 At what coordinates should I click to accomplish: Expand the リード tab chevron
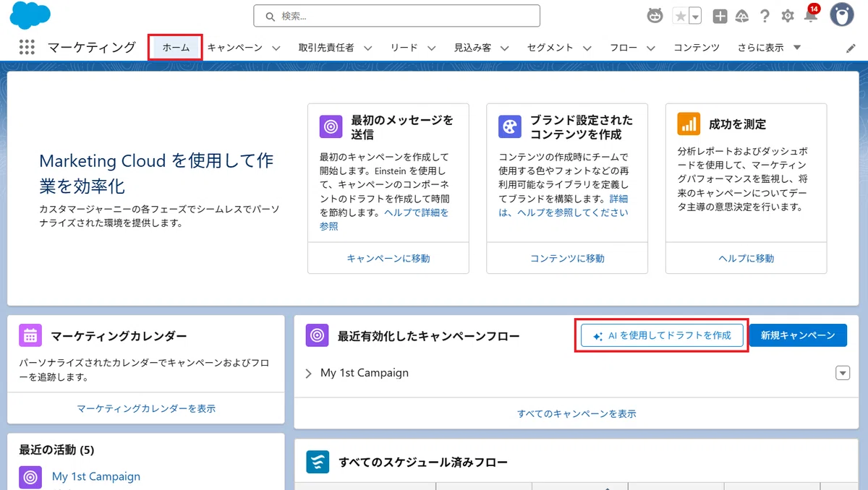431,48
